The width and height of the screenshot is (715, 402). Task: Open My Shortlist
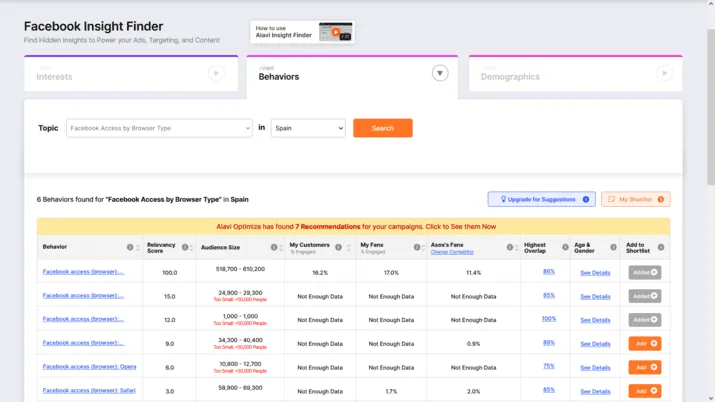636,199
